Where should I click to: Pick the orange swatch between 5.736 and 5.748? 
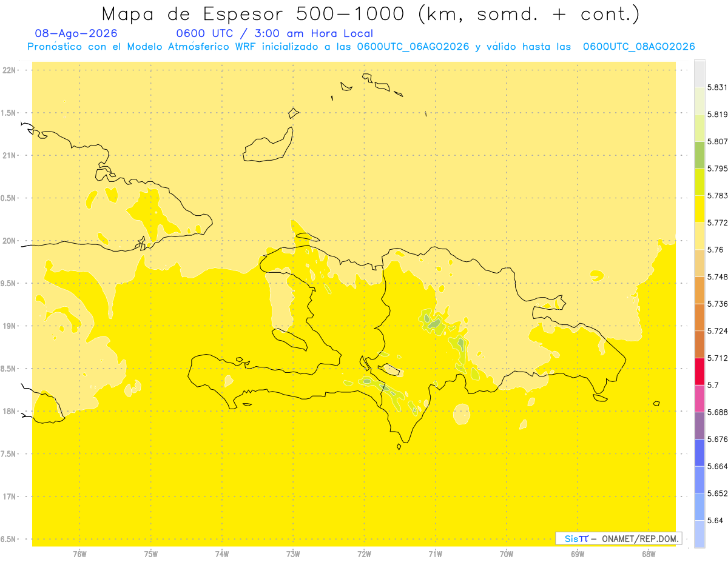click(699, 290)
